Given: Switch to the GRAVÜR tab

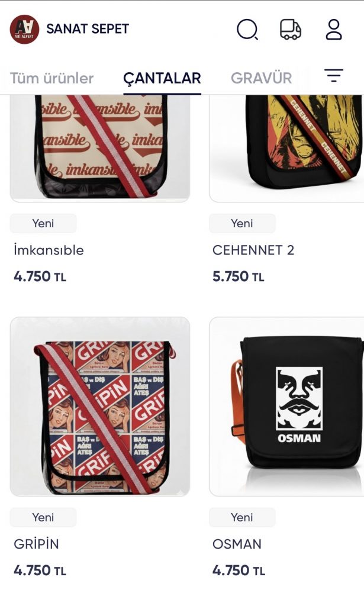Looking at the screenshot, I should (261, 78).
